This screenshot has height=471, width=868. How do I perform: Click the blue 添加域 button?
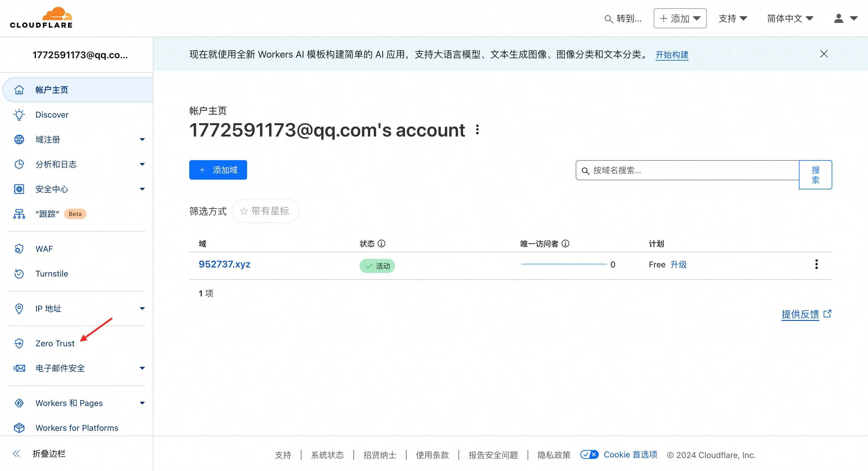pos(218,170)
